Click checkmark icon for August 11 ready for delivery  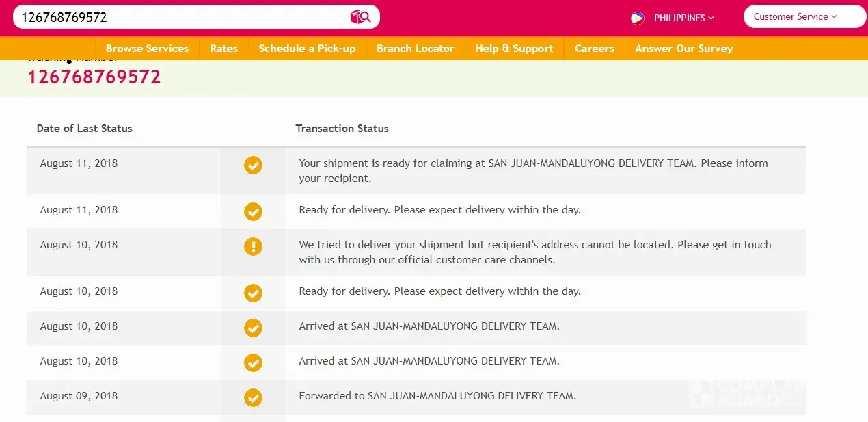pos(253,211)
